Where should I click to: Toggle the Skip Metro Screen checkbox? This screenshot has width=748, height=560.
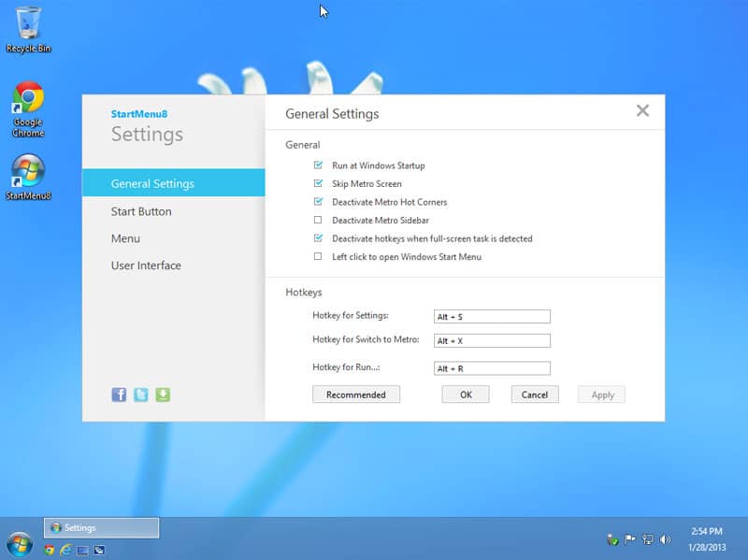[318, 183]
